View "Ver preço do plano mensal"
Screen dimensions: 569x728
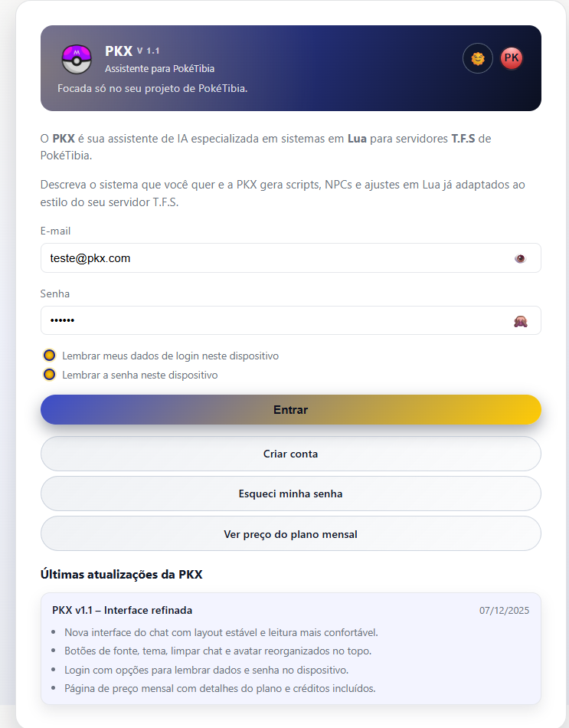[290, 533]
